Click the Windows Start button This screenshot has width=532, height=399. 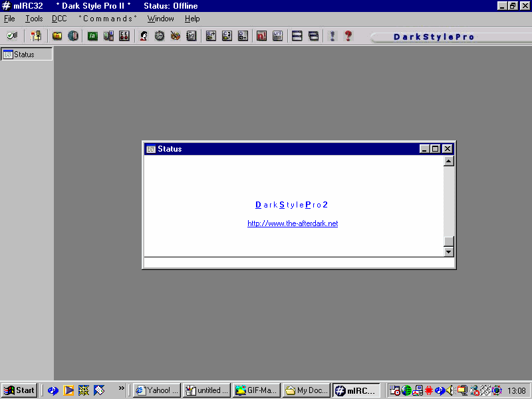coord(19,390)
